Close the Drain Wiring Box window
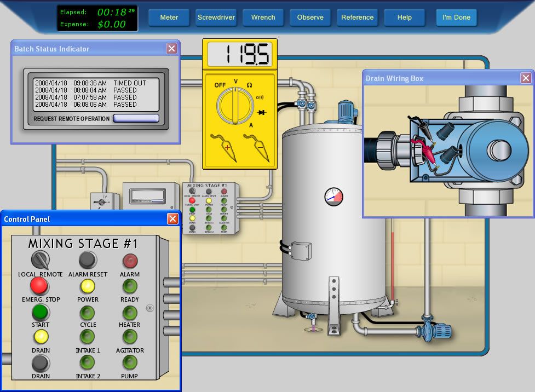 [x=526, y=78]
